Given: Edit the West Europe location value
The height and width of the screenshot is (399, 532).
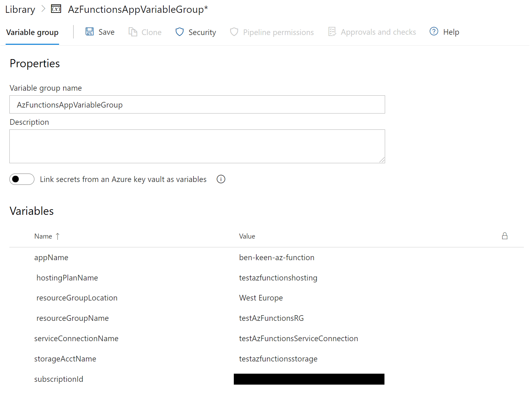Looking at the screenshot, I should (x=261, y=298).
